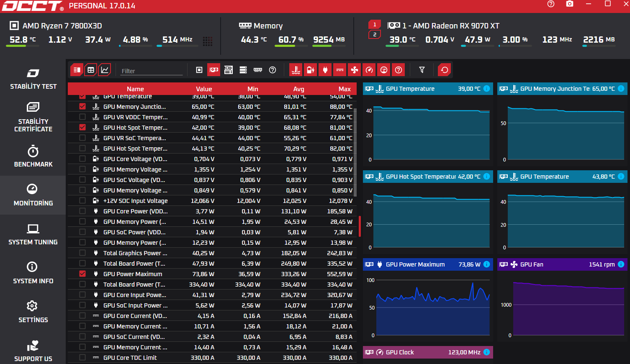Toggle the voltage sensor filter
This screenshot has width=630, height=364.
(x=311, y=70)
